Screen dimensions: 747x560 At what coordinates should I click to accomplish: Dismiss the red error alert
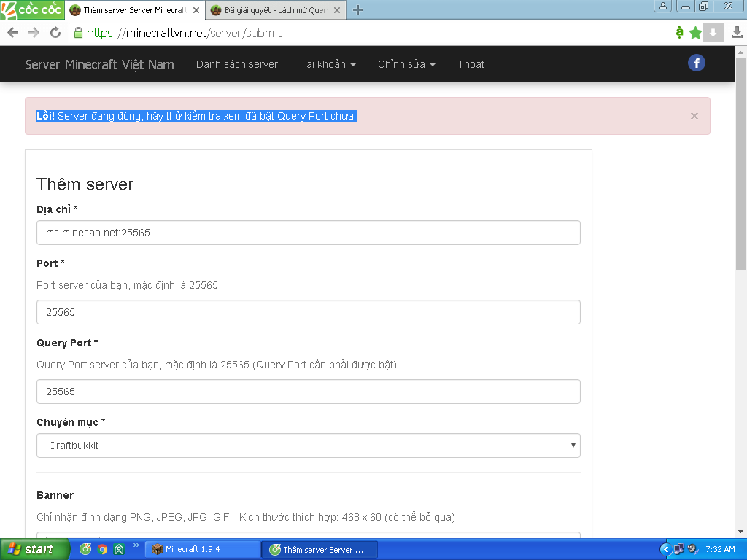(694, 116)
